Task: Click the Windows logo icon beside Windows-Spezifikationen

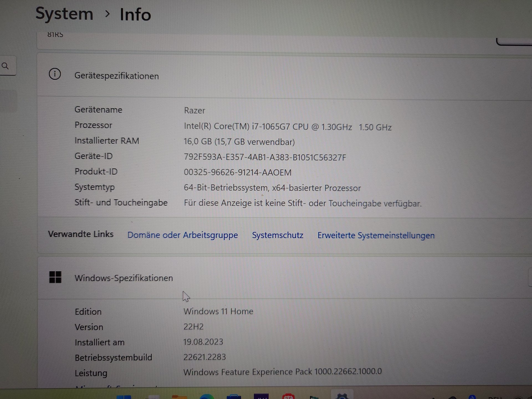Action: (x=55, y=277)
